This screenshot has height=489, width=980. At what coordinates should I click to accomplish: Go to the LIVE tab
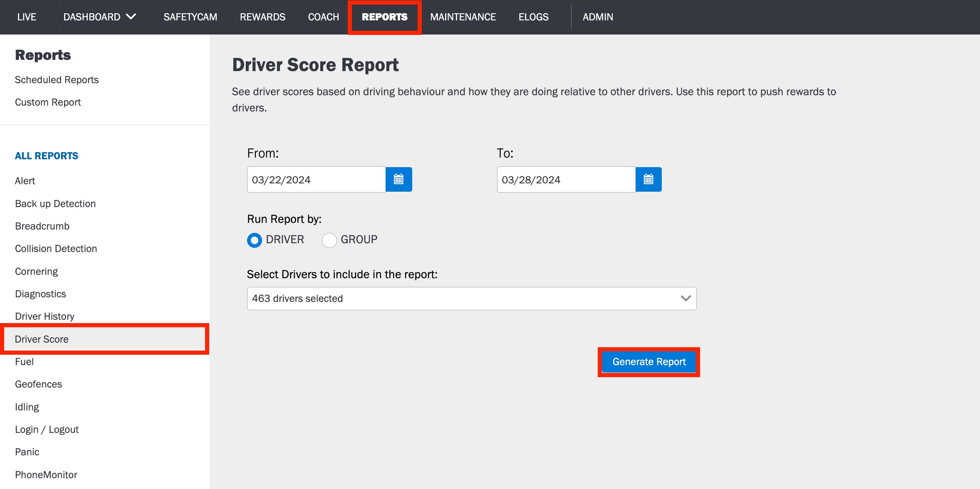coord(27,17)
